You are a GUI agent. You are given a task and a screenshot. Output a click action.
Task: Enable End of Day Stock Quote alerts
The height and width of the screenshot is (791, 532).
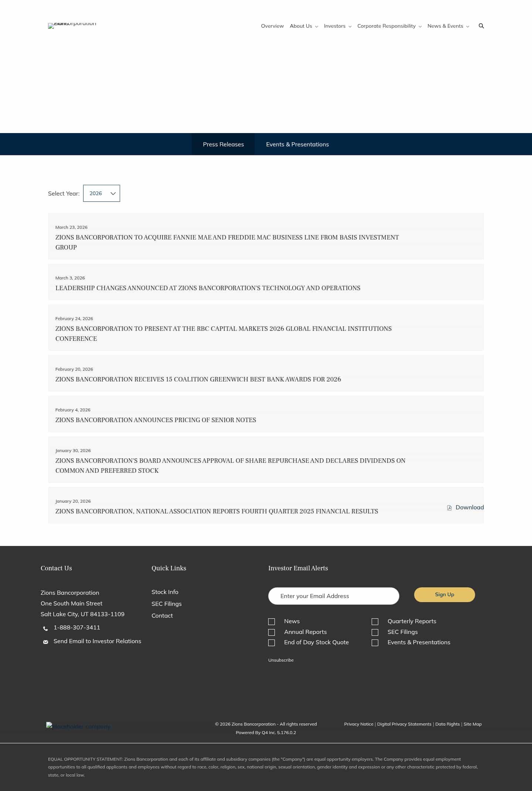pos(272,643)
